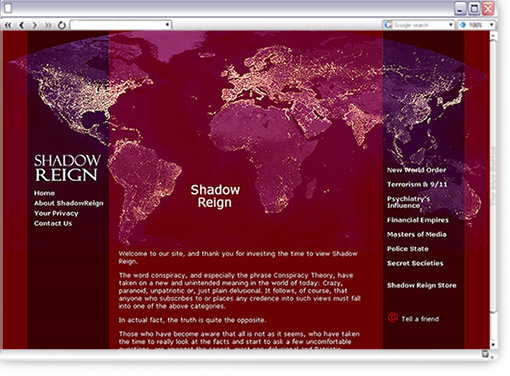
Task: Open the Terrorism & 9/11 page
Action: 417,184
